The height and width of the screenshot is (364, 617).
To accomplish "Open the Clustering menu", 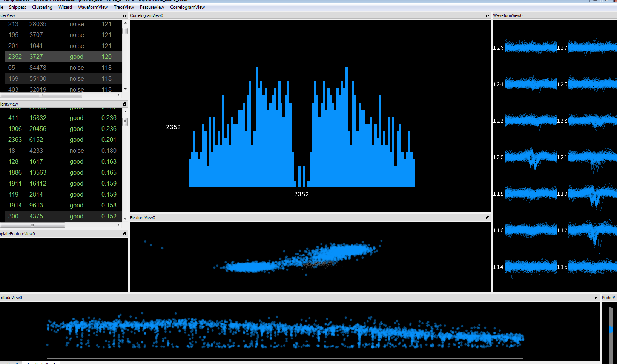I will (x=42, y=7).
